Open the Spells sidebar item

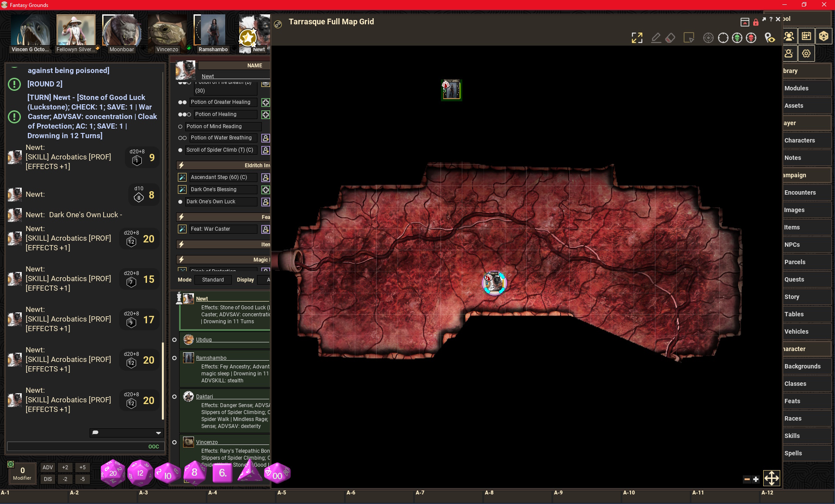pyautogui.click(x=807, y=453)
